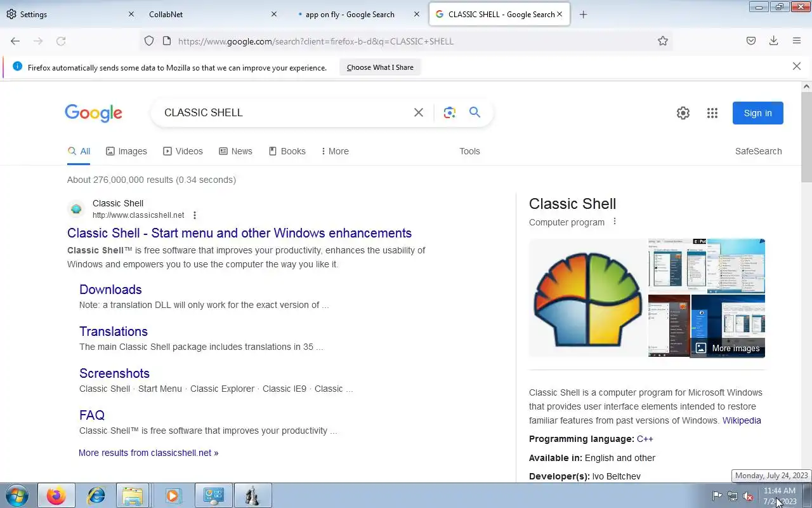Open the FAQ sitelink

pos(92,415)
